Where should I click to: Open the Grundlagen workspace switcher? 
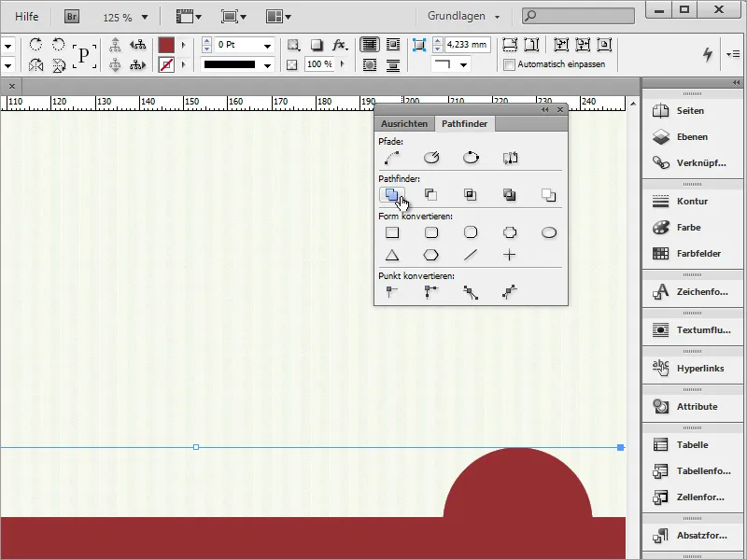tap(463, 16)
